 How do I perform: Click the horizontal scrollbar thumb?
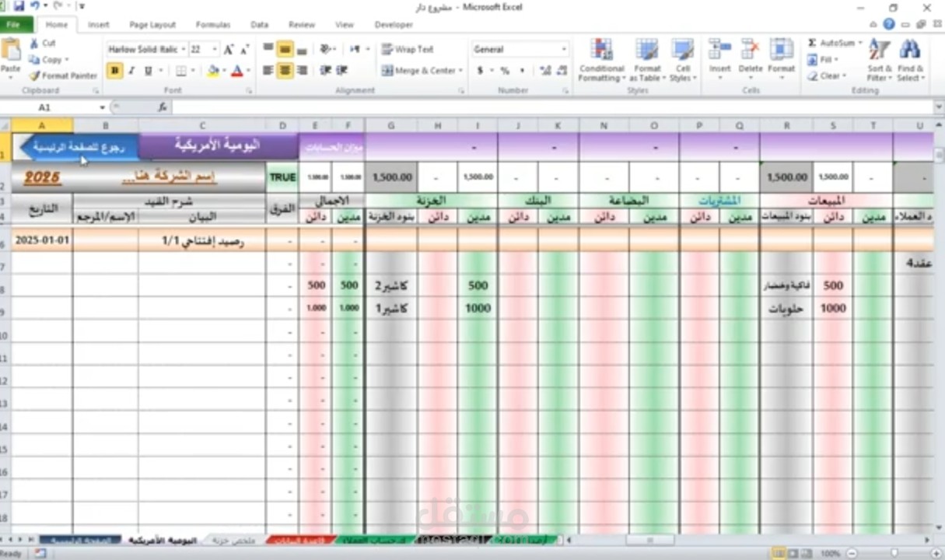[650, 540]
